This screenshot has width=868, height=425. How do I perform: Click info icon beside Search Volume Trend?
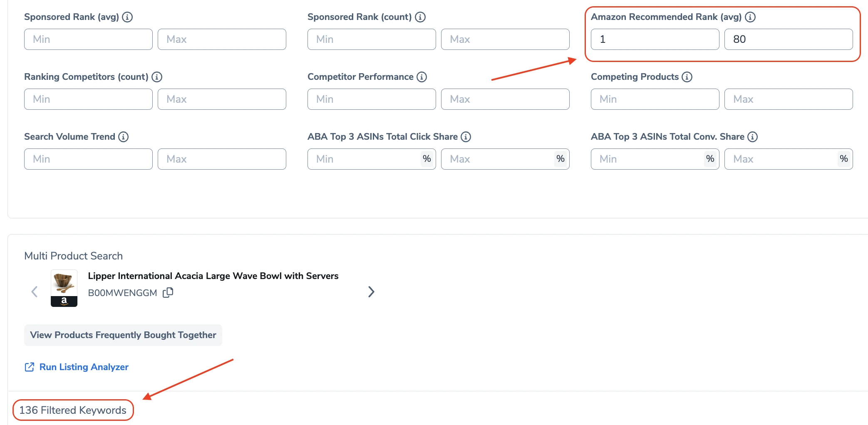[124, 137]
